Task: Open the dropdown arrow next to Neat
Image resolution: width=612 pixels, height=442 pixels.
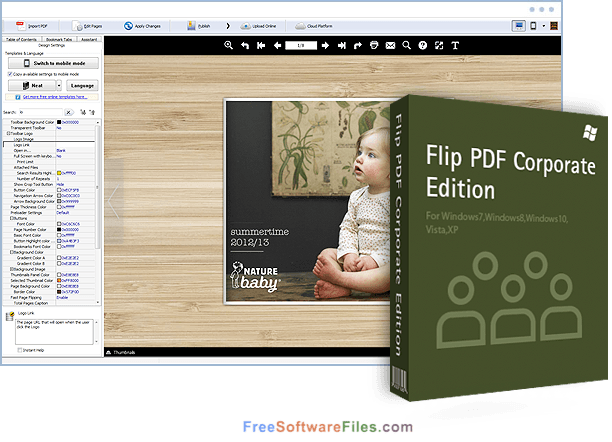Action: pos(59,86)
